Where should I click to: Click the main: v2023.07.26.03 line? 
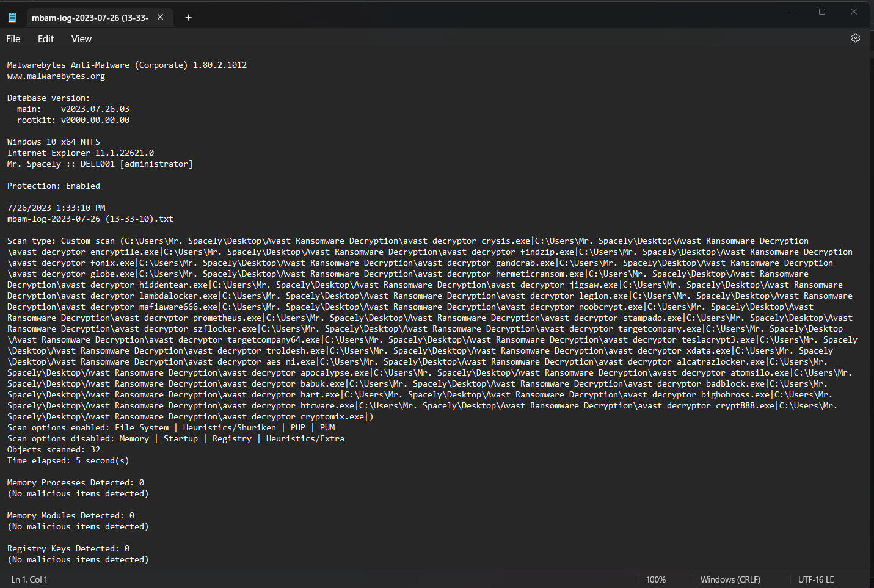pos(73,109)
